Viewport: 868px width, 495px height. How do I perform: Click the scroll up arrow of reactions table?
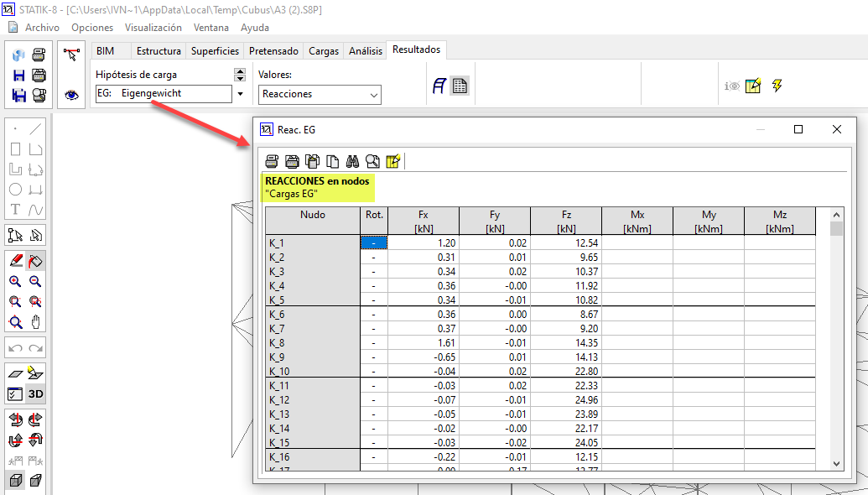point(836,215)
